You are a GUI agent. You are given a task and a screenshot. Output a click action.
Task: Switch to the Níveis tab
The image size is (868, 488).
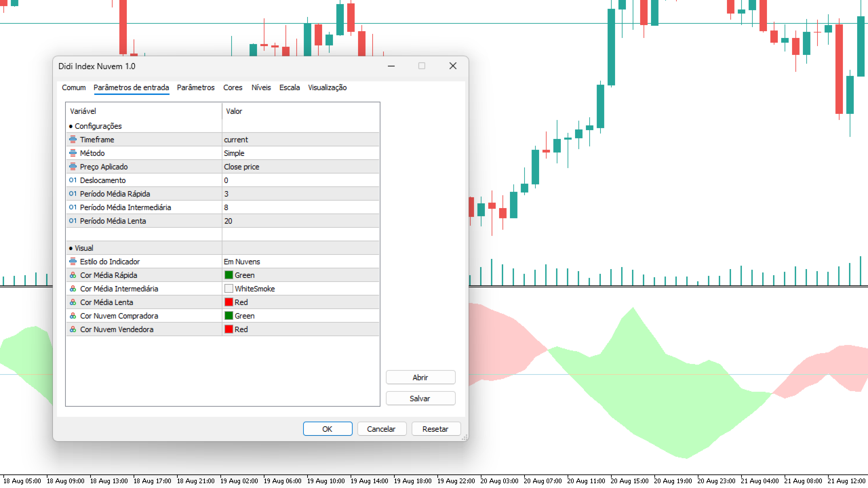261,87
